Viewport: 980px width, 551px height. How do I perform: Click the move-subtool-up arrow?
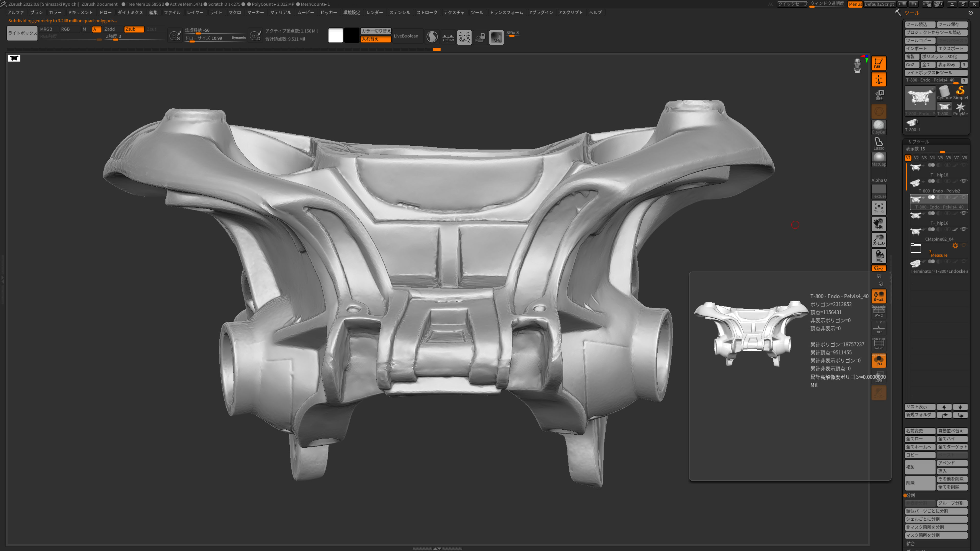click(x=944, y=407)
